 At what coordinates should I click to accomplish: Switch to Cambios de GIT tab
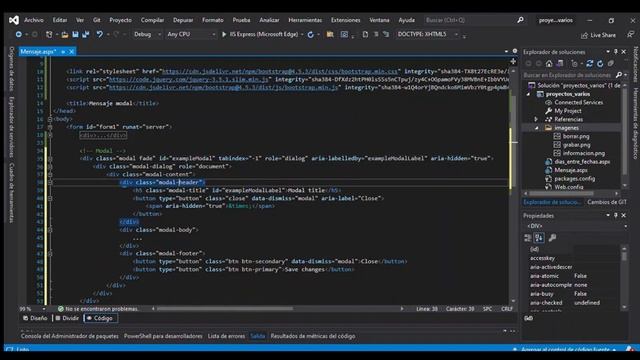607,202
